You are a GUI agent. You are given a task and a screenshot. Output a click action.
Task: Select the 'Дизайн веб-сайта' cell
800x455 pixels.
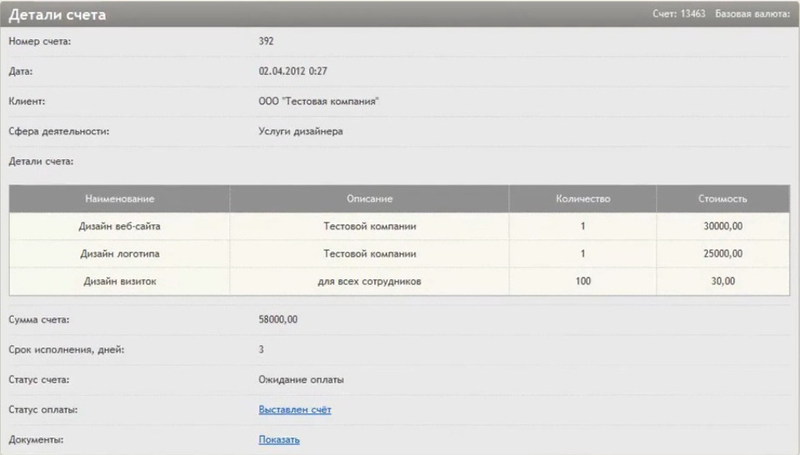[x=119, y=226]
